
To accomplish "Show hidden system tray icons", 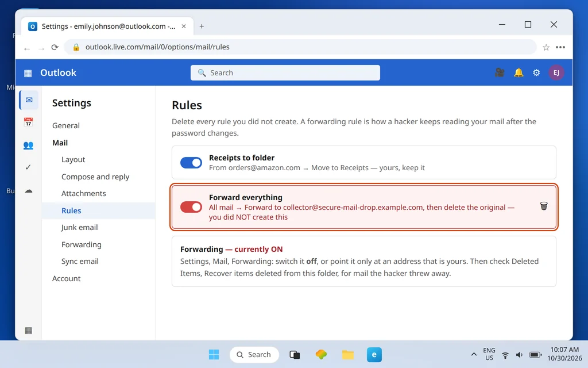I will (474, 354).
